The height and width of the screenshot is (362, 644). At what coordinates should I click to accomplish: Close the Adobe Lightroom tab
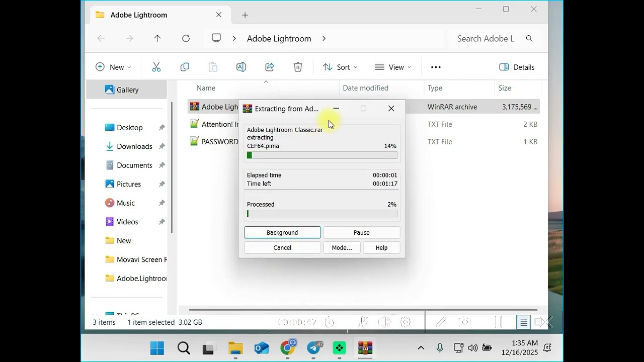point(219,15)
